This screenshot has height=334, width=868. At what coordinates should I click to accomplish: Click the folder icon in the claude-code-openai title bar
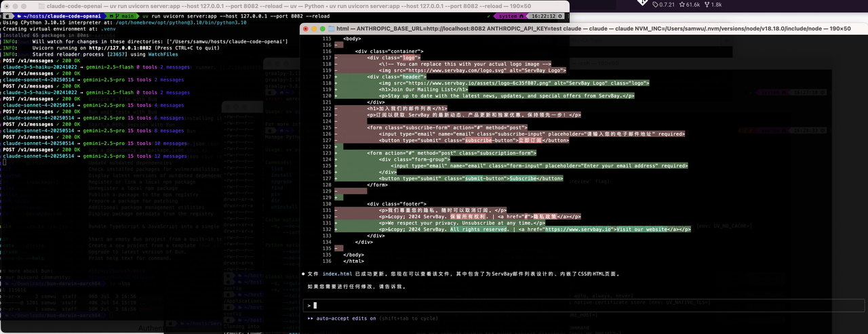point(41,4)
